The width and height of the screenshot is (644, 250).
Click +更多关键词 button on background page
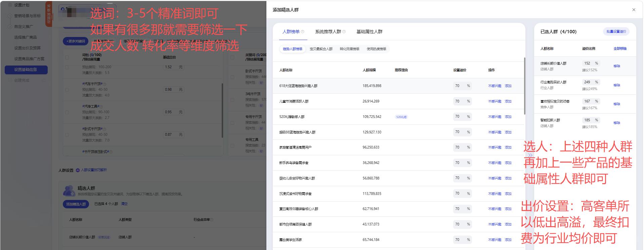tap(76, 41)
